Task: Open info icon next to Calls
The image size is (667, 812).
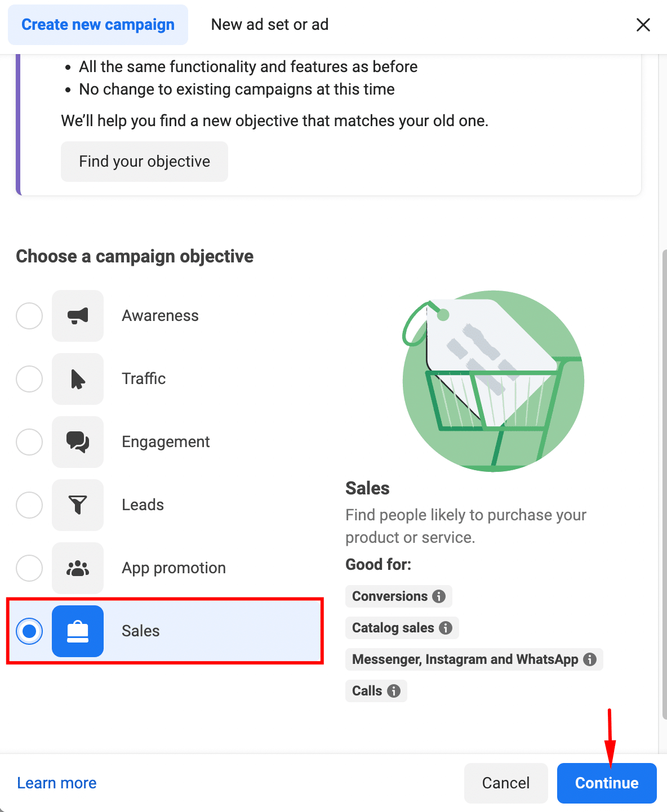Action: click(x=394, y=691)
